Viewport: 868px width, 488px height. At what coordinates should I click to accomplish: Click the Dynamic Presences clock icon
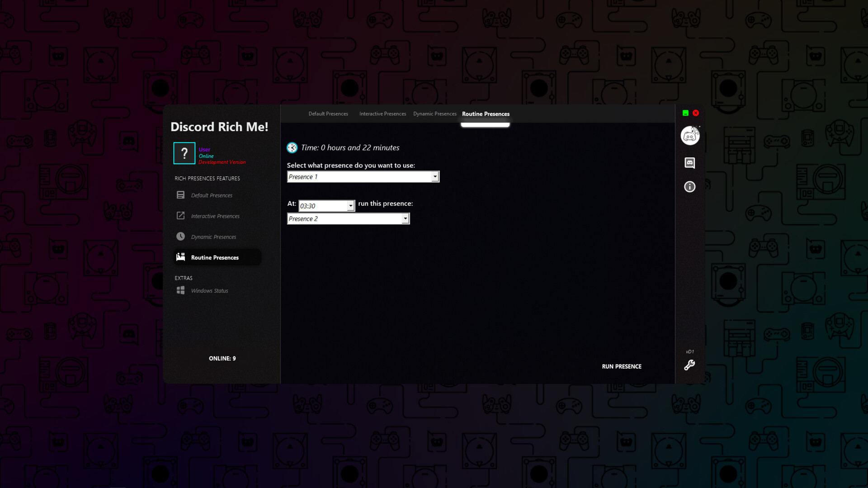pos(180,236)
